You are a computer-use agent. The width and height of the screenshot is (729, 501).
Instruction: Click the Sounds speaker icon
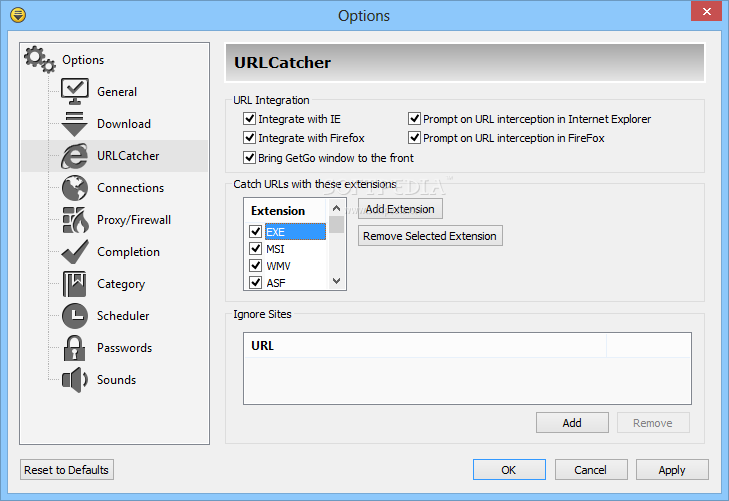click(x=75, y=380)
